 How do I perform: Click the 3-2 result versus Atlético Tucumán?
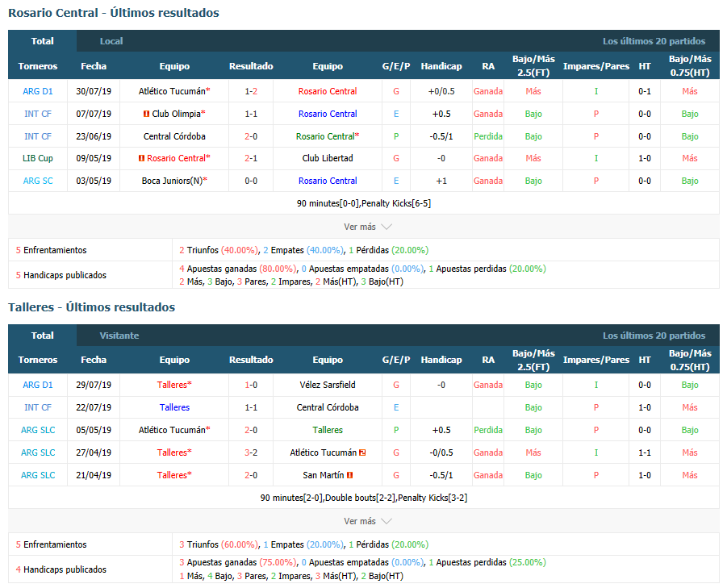click(x=251, y=452)
